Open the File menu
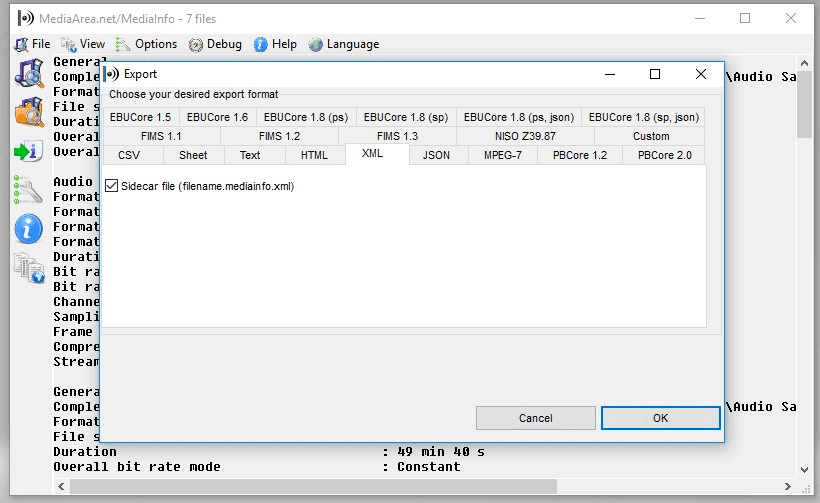The image size is (820, 503). tap(32, 44)
